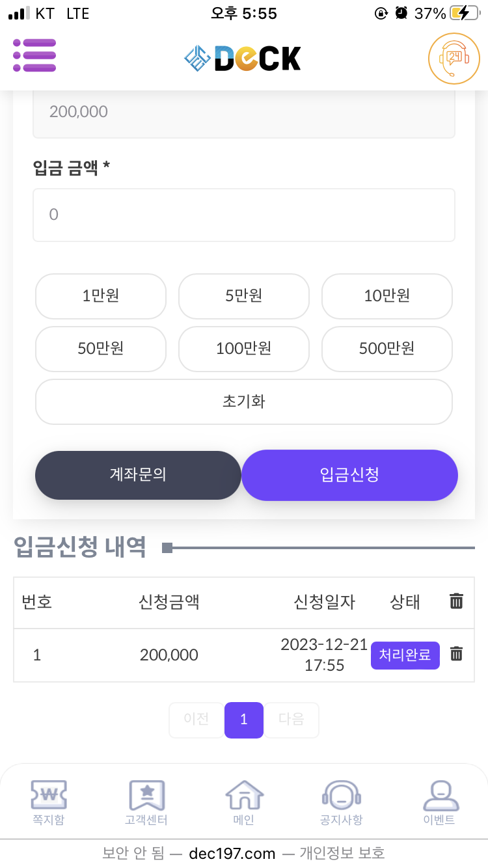Image resolution: width=488 pixels, height=868 pixels.
Task: Focus the 입금 금액 input field
Action: (x=244, y=215)
